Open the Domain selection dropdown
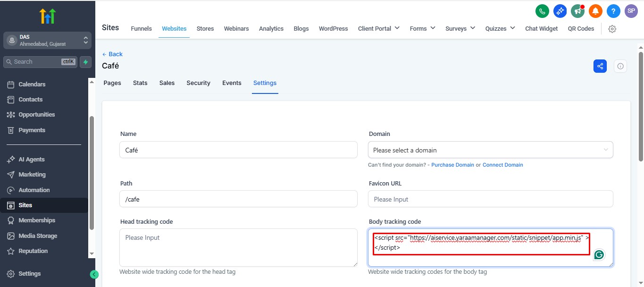The width and height of the screenshot is (644, 287). pos(491,150)
